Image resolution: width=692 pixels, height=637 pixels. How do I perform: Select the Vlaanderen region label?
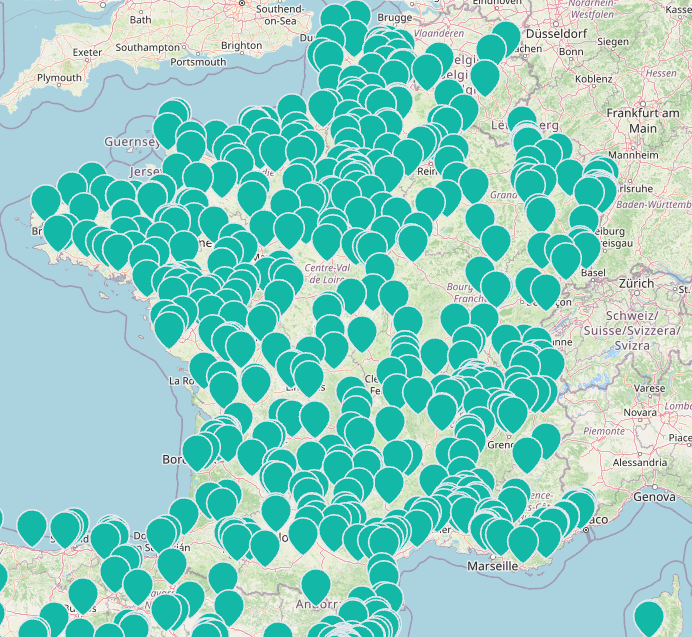coord(439,33)
